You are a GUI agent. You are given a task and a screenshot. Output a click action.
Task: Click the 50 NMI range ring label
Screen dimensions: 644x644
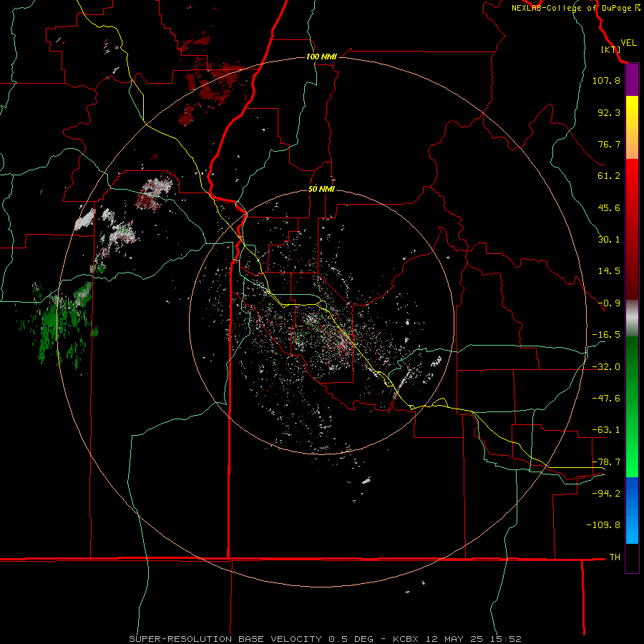pos(321,190)
